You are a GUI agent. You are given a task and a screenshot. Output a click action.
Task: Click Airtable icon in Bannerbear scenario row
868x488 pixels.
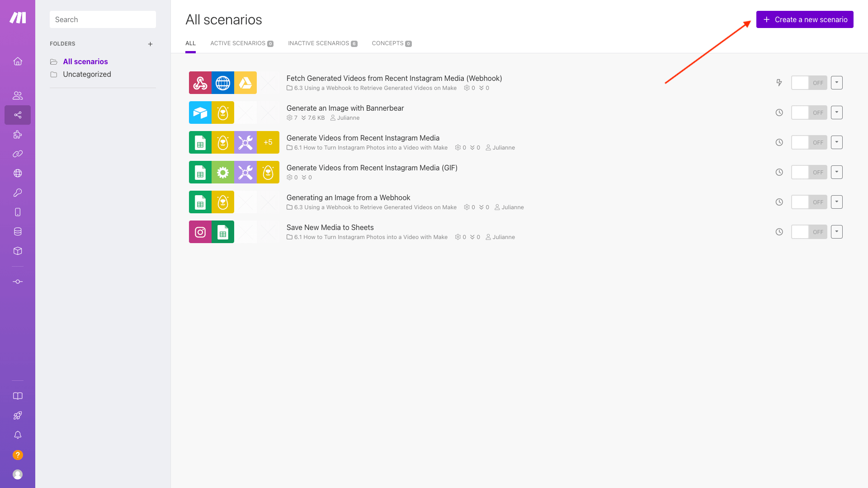click(200, 113)
